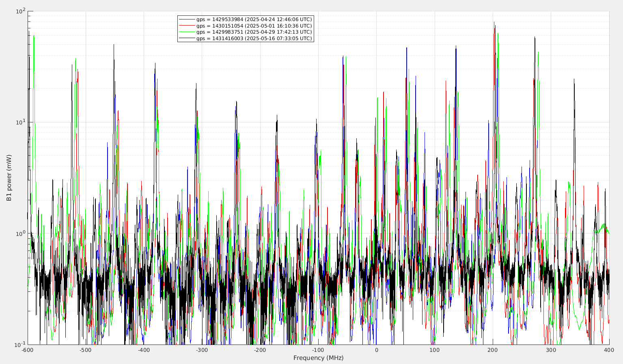Click the -500 x-axis tick label
The height and width of the screenshot is (364, 623).
pyautogui.click(x=85, y=350)
